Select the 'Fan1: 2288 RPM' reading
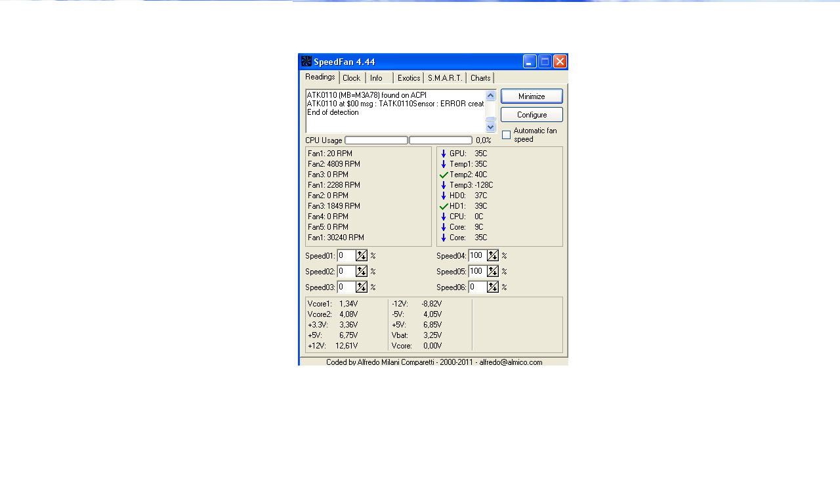Image resolution: width=840 pixels, height=504 pixels. tap(334, 185)
